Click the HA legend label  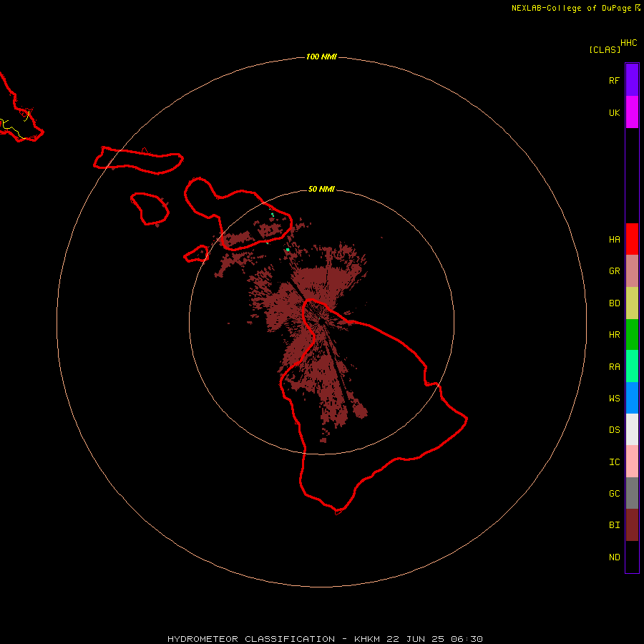pyautogui.click(x=615, y=240)
